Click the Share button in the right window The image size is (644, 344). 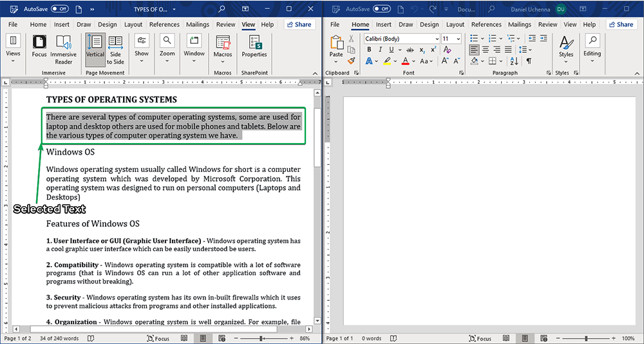point(621,24)
